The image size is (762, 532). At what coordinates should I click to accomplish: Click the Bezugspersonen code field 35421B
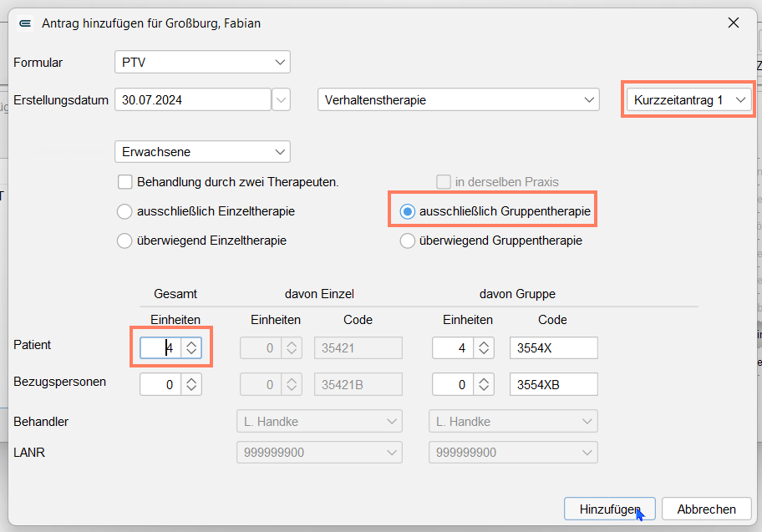pyautogui.click(x=358, y=384)
